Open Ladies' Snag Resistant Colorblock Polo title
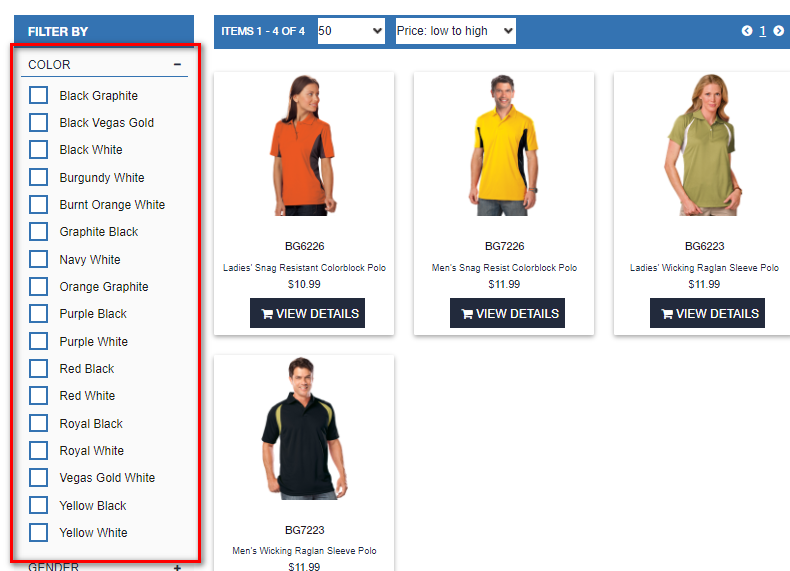This screenshot has width=790, height=571. click(x=304, y=268)
